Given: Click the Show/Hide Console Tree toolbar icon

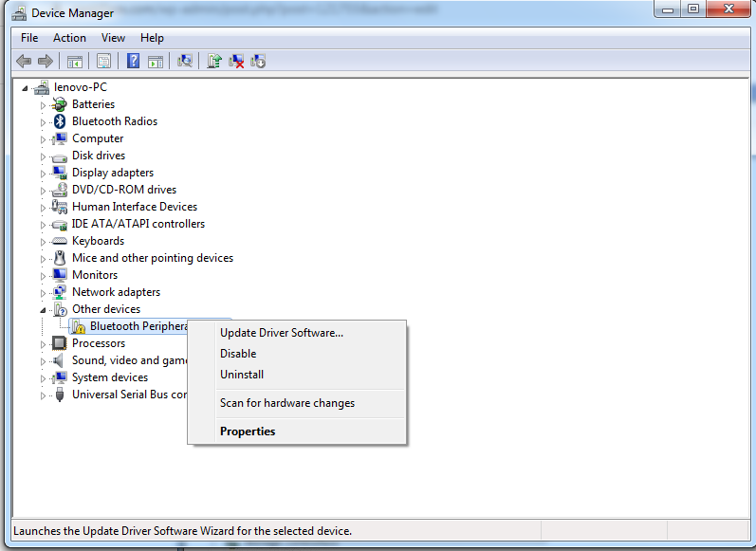Looking at the screenshot, I should tap(74, 61).
